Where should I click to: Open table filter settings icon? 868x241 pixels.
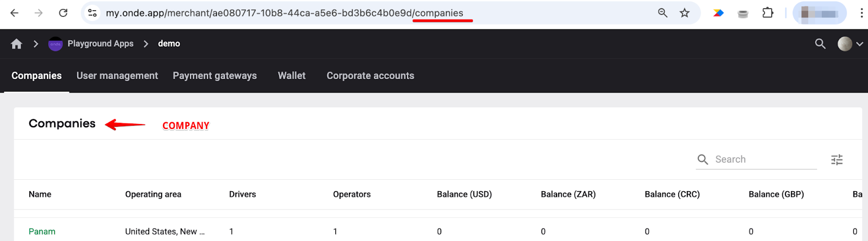pos(837,160)
